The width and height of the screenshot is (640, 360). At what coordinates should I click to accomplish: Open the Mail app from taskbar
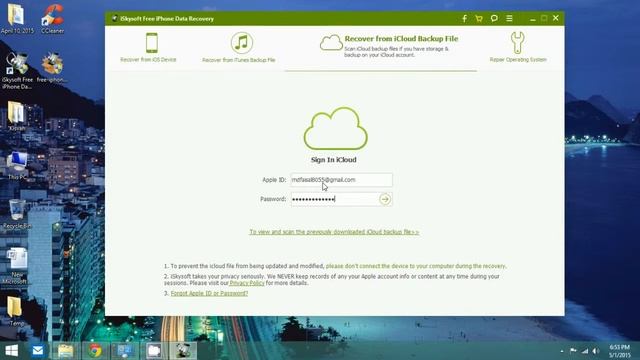click(x=38, y=351)
